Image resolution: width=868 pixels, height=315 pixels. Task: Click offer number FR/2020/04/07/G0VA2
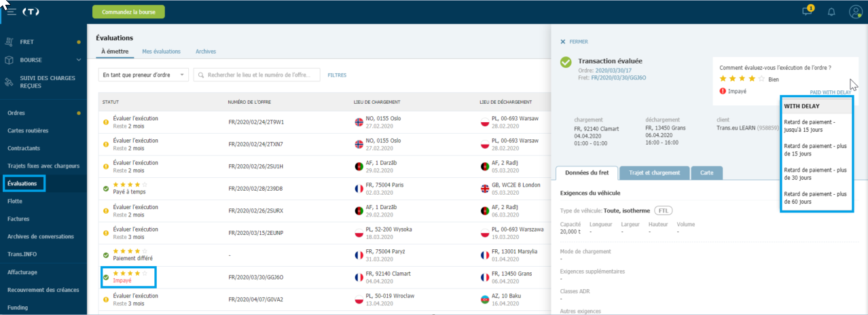click(255, 299)
